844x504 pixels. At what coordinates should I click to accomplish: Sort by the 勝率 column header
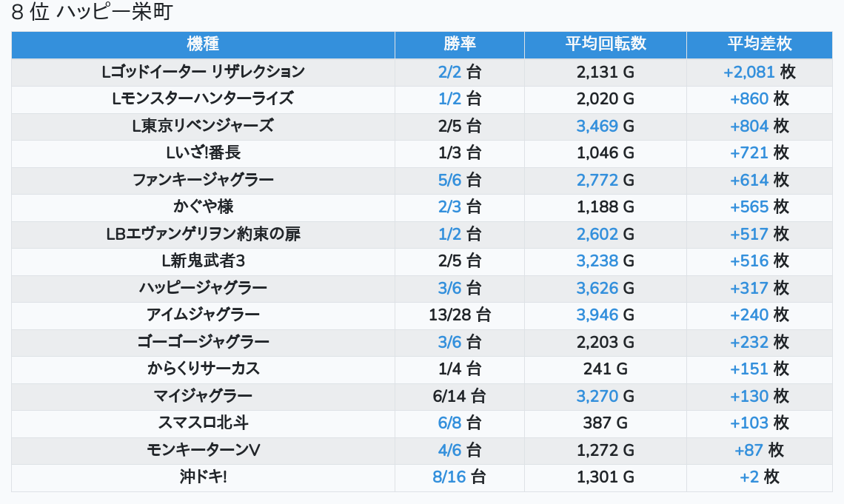tap(459, 44)
